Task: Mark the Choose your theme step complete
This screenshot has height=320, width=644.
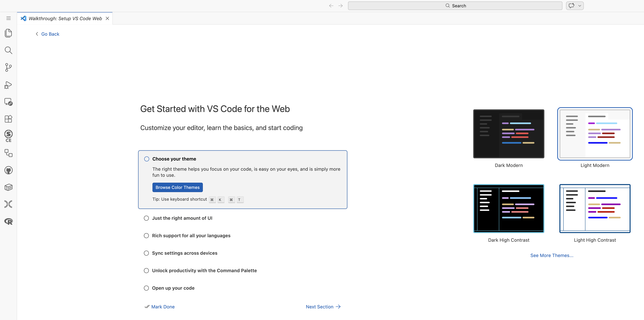Action: [x=147, y=159]
